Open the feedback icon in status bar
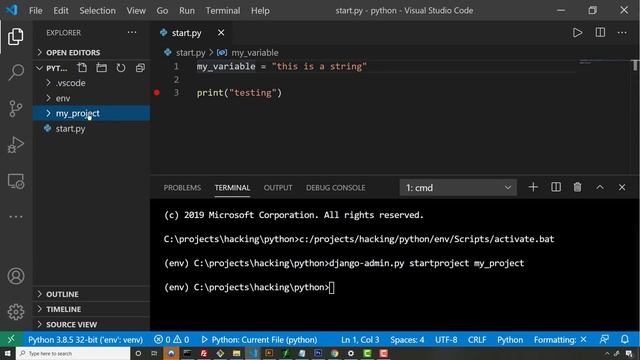 (x=604, y=339)
